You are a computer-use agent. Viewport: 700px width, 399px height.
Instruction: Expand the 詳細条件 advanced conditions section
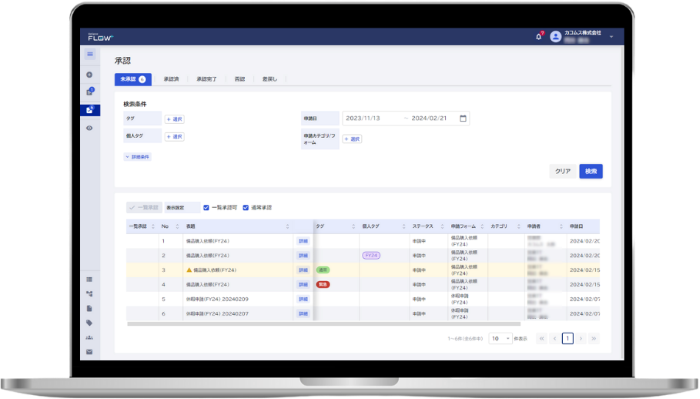coord(138,157)
